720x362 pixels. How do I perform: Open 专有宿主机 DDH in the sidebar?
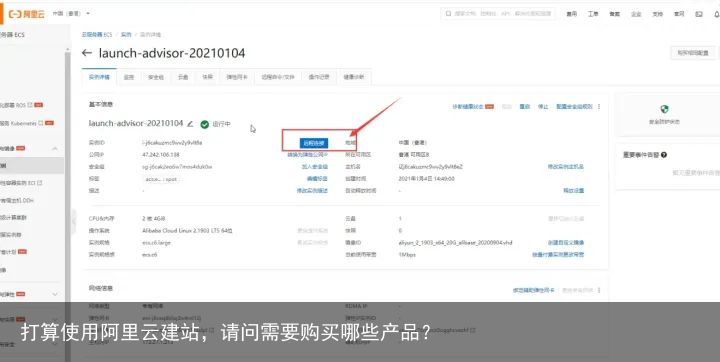[17, 200]
